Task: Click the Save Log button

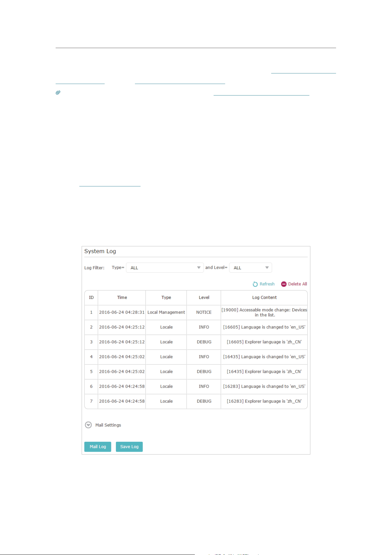Action: click(129, 447)
